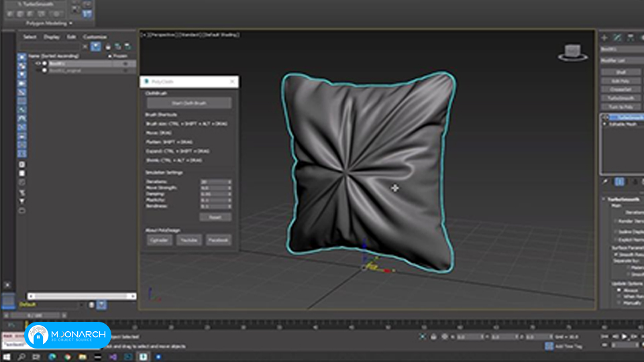Open the Create tab plus icon
The image size is (644, 362).
tap(604, 38)
